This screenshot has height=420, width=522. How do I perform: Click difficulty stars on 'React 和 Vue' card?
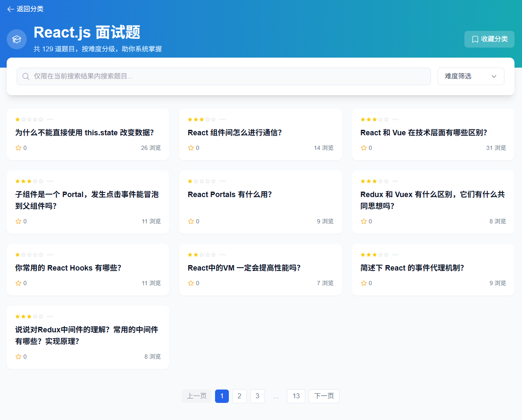(375, 119)
